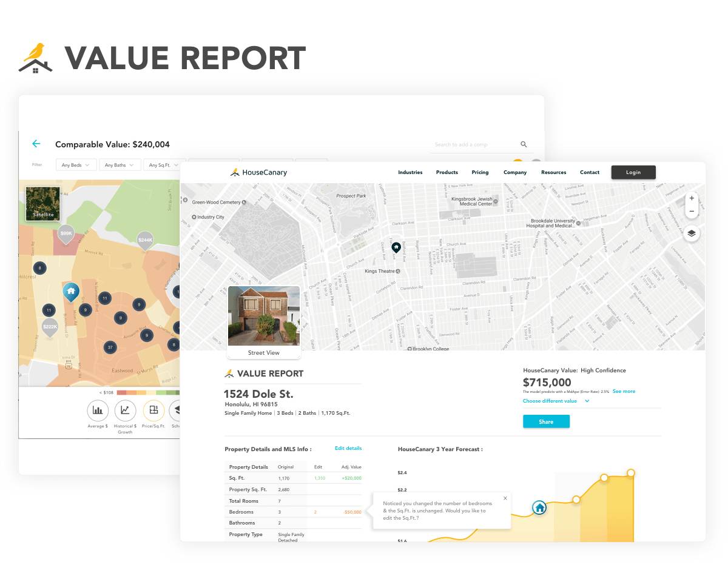Screen dimensions: 728x570
Task: Click the $715,000 HouseCanary value
Action: click(547, 382)
